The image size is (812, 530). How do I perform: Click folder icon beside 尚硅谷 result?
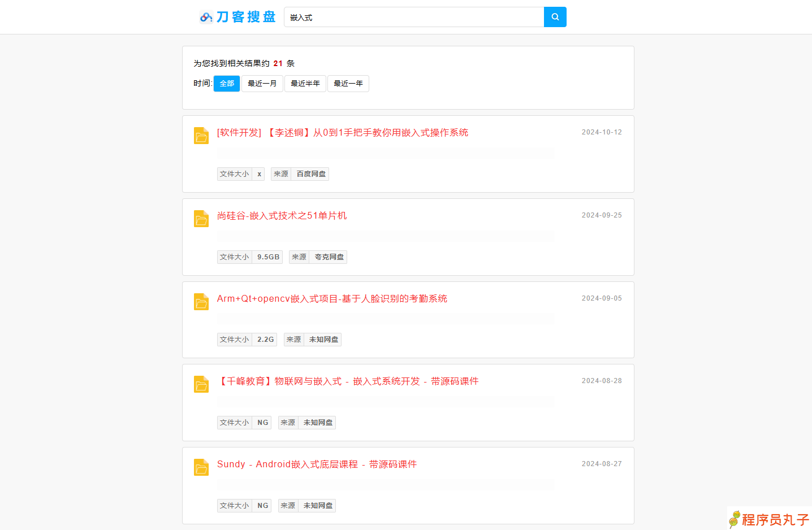click(x=201, y=219)
